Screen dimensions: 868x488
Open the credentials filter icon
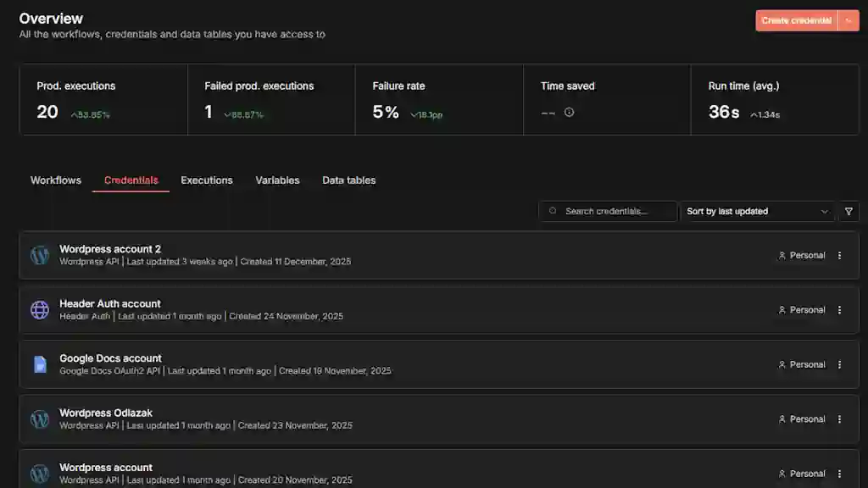point(849,211)
